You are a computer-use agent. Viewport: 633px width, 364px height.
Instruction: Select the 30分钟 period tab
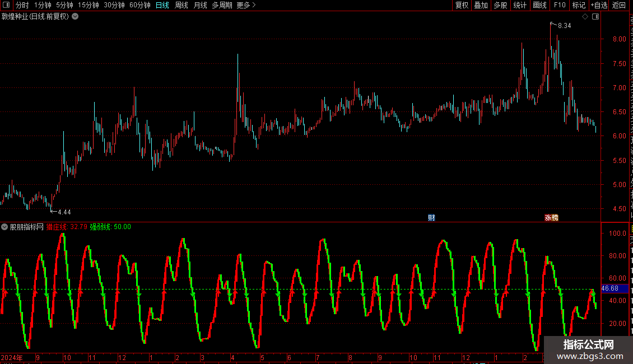click(114, 5)
